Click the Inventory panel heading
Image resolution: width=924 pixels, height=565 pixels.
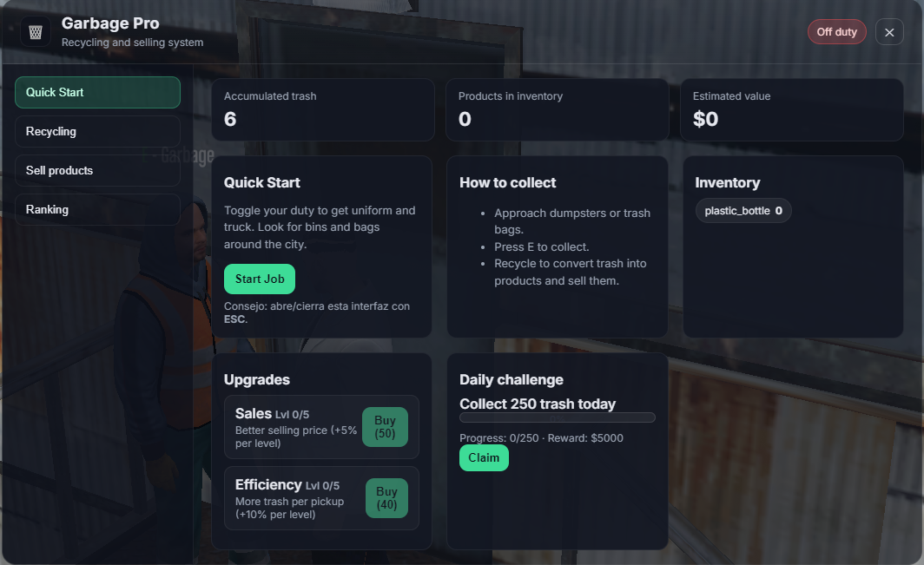click(727, 182)
